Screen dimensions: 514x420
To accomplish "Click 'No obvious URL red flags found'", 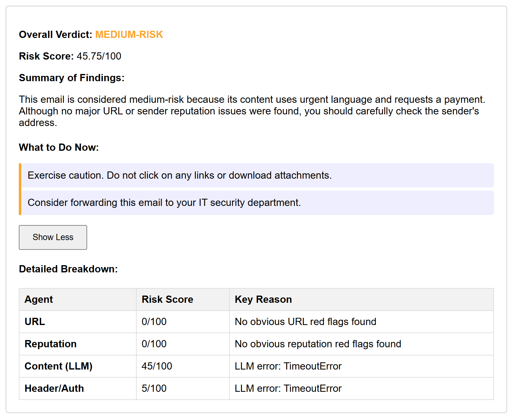I will [306, 322].
